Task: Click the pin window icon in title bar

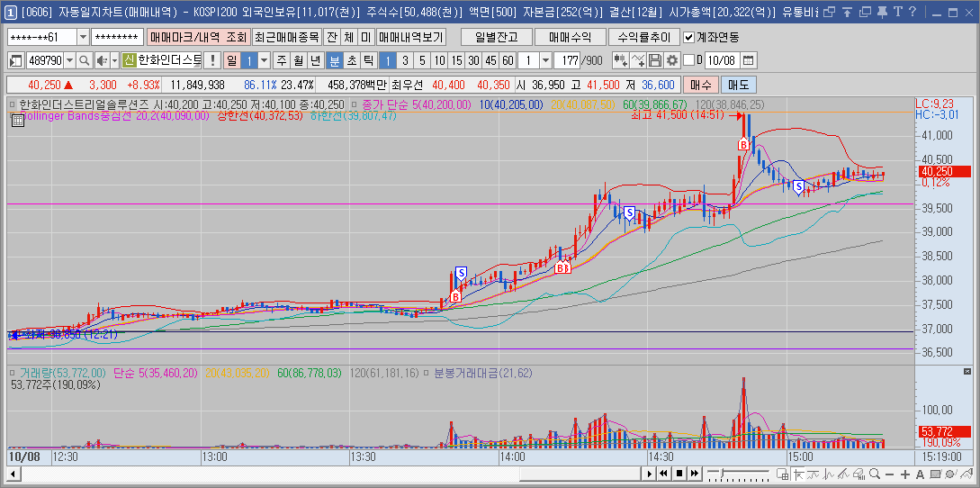Action: [x=881, y=12]
